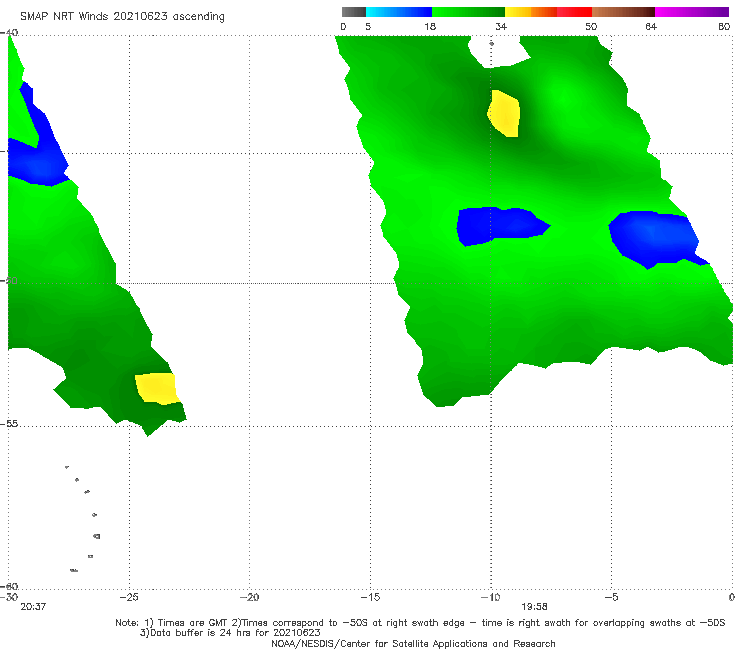Click the white data gap at top of right swath
740x650 pixels.
pyautogui.click(x=498, y=51)
